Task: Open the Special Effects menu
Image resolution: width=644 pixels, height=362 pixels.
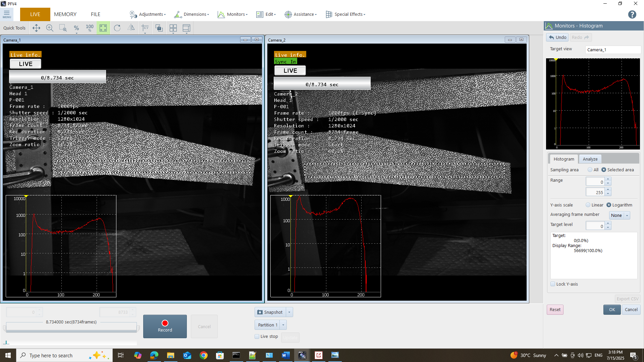Action: tap(345, 14)
